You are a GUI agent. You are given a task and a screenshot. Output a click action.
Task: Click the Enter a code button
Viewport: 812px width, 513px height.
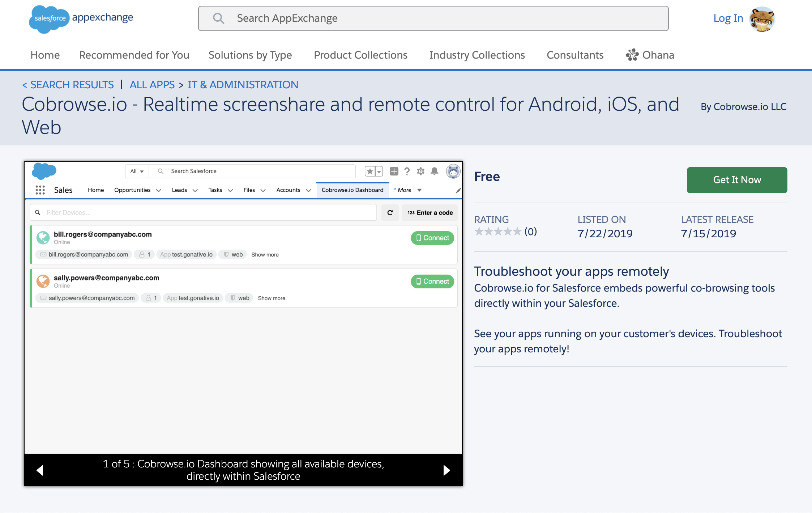[430, 213]
